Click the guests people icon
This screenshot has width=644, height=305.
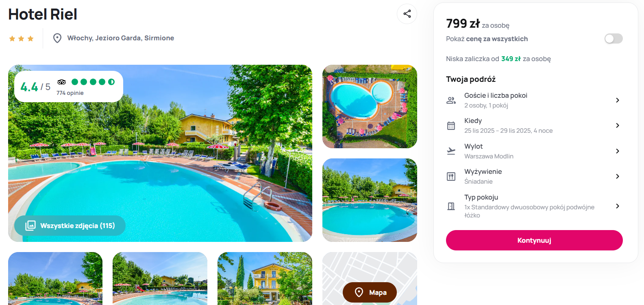pos(451,100)
